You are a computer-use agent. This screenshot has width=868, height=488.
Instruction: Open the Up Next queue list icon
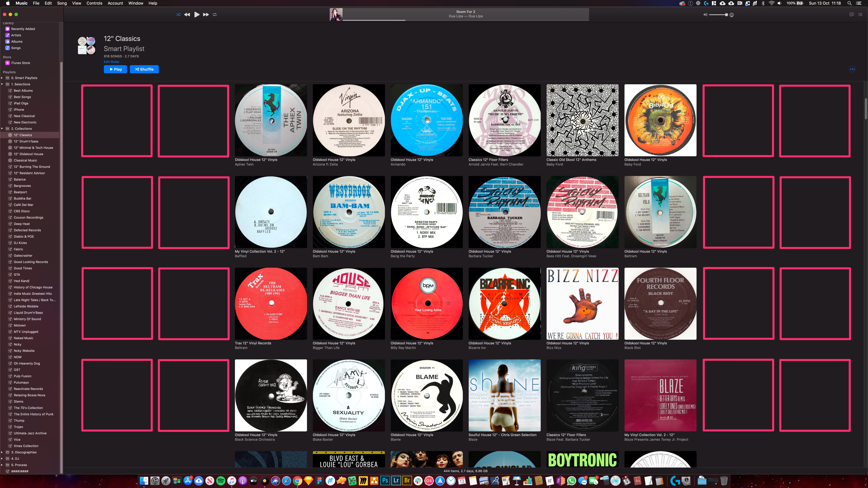point(860,14)
